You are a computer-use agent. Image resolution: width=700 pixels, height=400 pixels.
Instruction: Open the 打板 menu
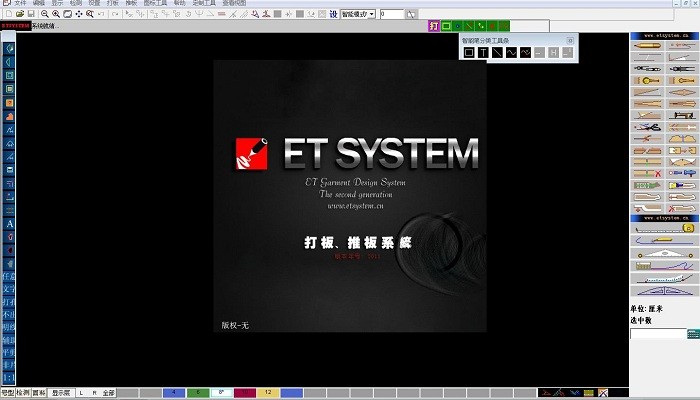tap(112, 3)
